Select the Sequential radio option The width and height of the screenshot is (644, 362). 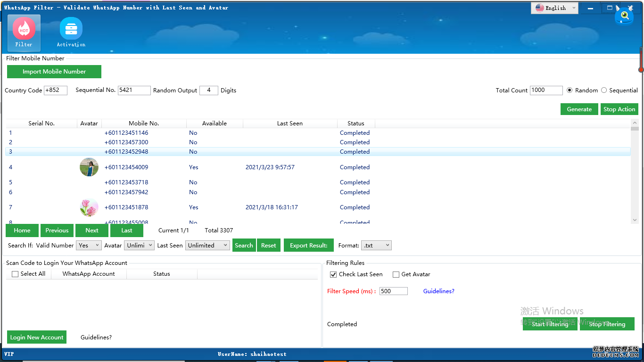[604, 90]
